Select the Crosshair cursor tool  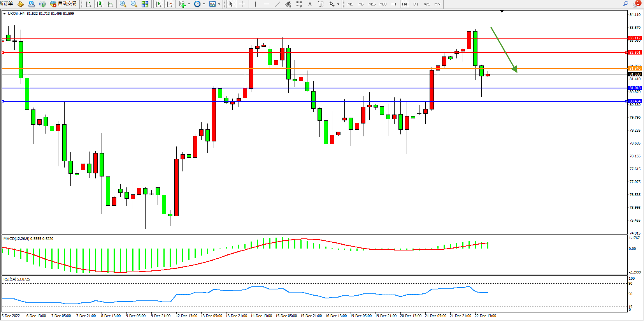tap(242, 4)
